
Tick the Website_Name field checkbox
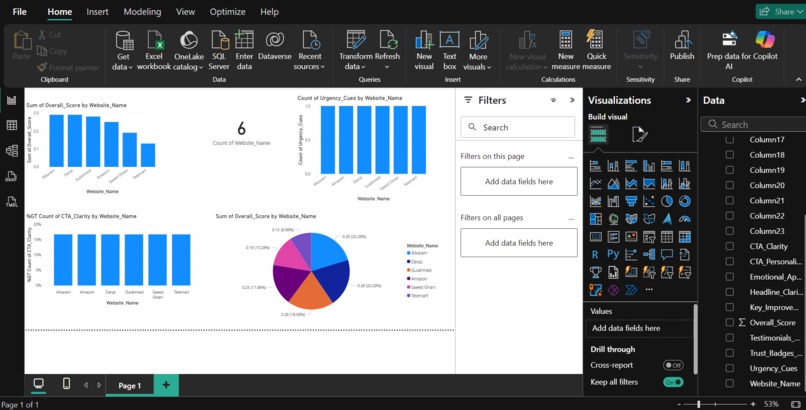[729, 383]
